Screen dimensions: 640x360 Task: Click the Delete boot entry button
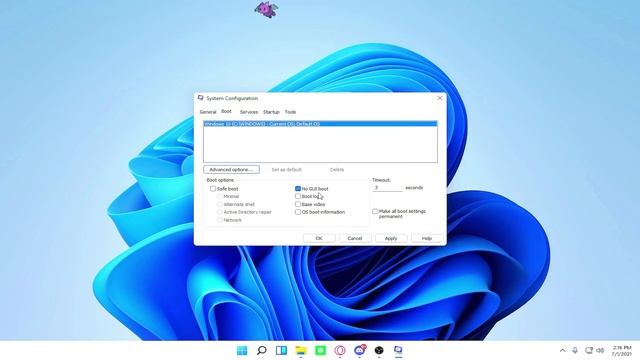(x=337, y=169)
